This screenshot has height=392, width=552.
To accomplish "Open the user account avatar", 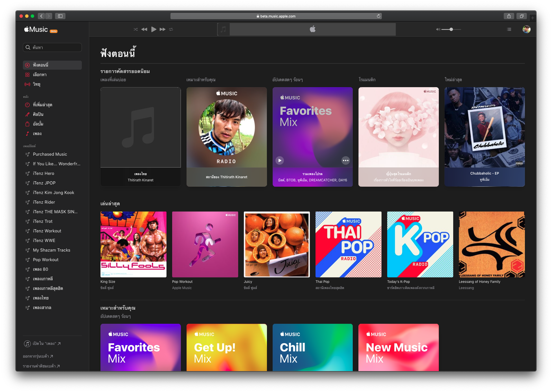I will coord(526,29).
